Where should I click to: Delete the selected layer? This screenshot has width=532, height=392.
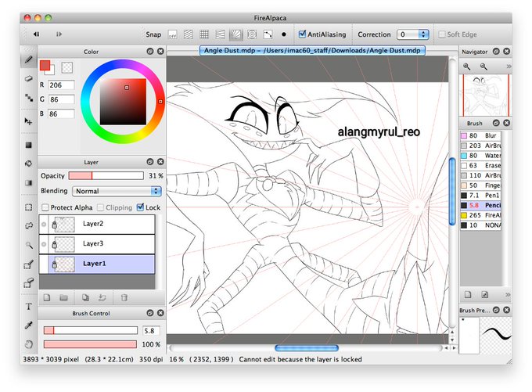[x=124, y=297]
